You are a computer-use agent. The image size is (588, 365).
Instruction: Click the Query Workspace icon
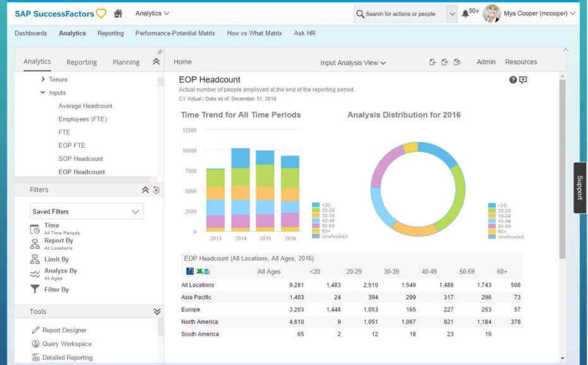pos(35,344)
